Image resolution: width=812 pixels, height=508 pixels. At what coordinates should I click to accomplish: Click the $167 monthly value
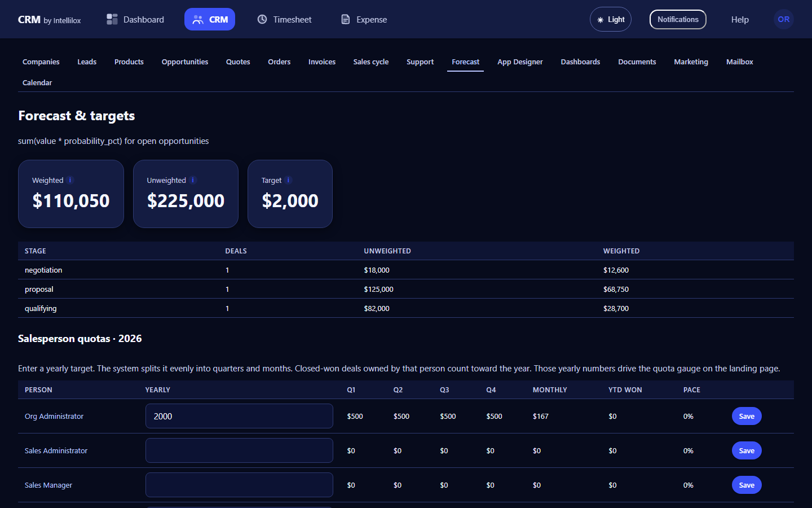(x=541, y=416)
